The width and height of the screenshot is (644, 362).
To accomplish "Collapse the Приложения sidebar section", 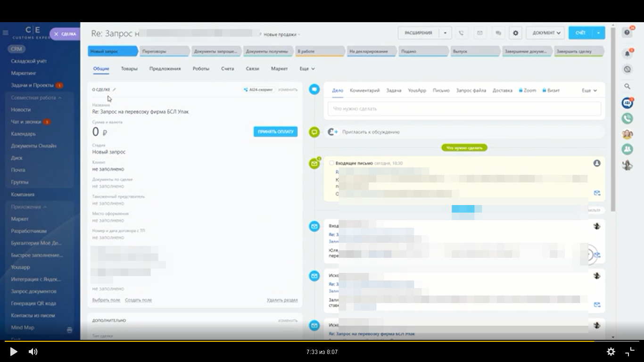I will [29, 207].
